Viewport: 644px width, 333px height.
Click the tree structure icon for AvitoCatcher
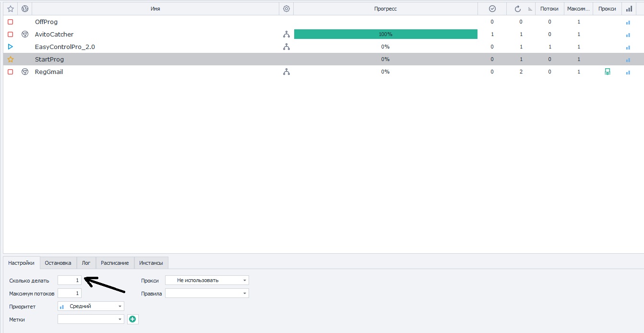(286, 35)
